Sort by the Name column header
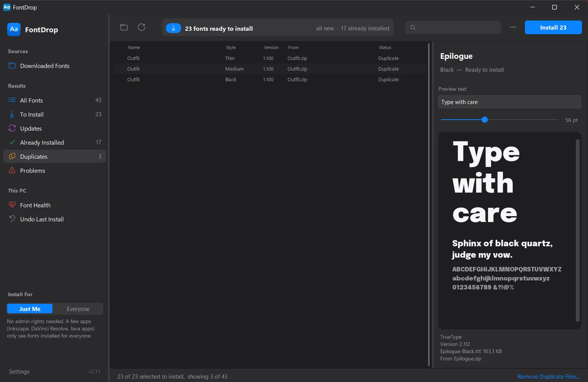Viewport: 588px width, 382px height. point(134,47)
